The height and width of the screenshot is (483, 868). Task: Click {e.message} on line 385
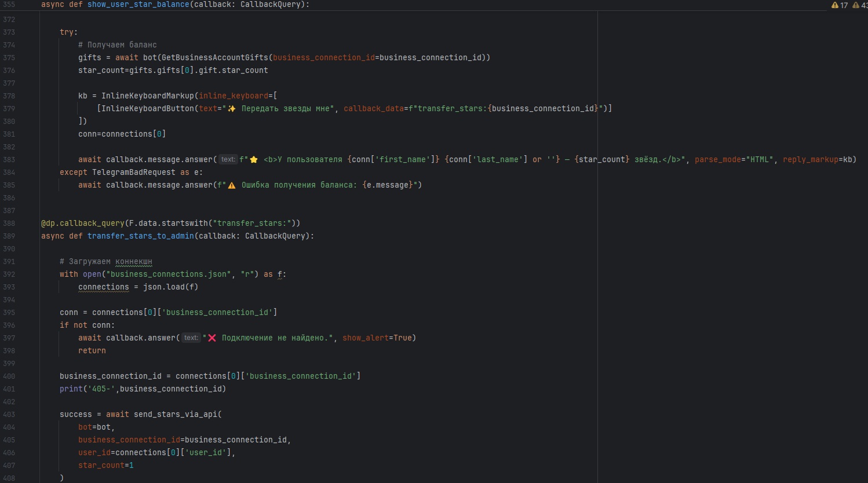point(388,185)
